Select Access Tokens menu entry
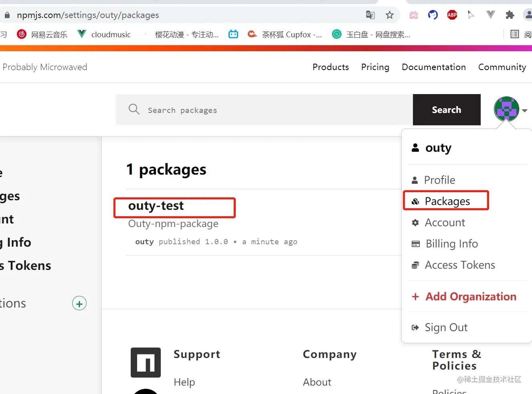The image size is (532, 394). (459, 265)
